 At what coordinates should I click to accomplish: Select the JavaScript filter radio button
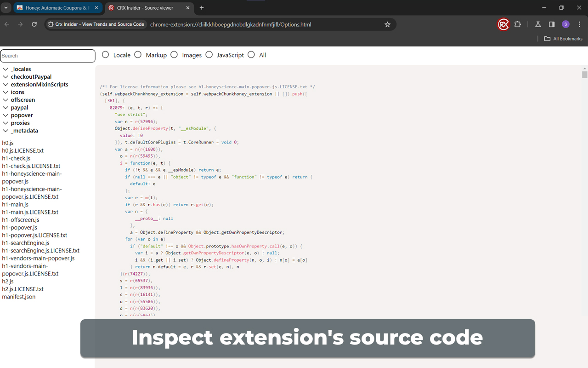(x=209, y=55)
